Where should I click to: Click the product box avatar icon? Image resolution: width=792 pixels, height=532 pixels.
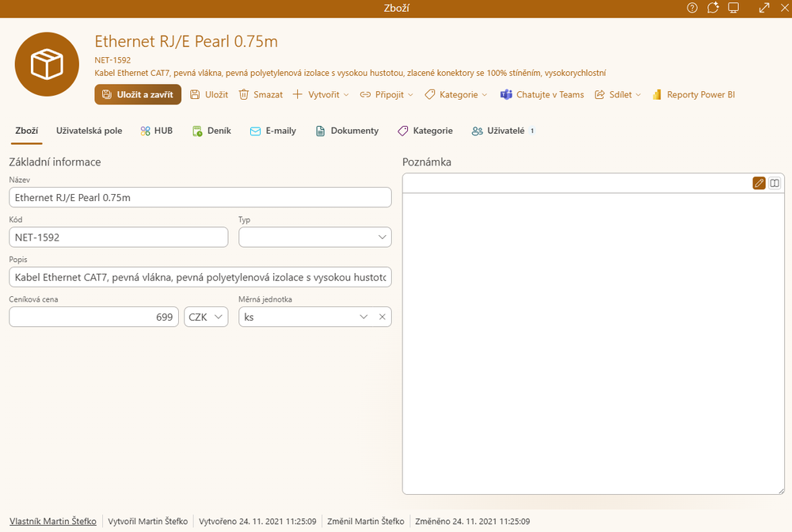47,64
